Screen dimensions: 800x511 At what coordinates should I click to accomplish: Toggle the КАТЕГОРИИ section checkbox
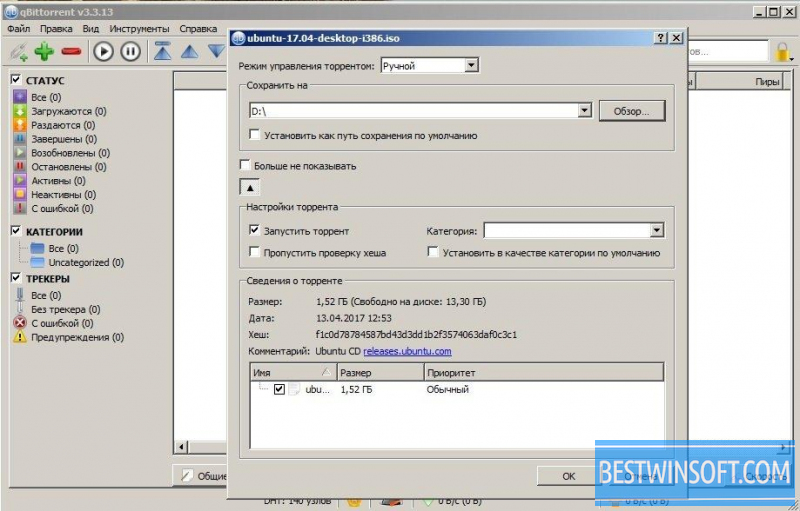pos(16,231)
